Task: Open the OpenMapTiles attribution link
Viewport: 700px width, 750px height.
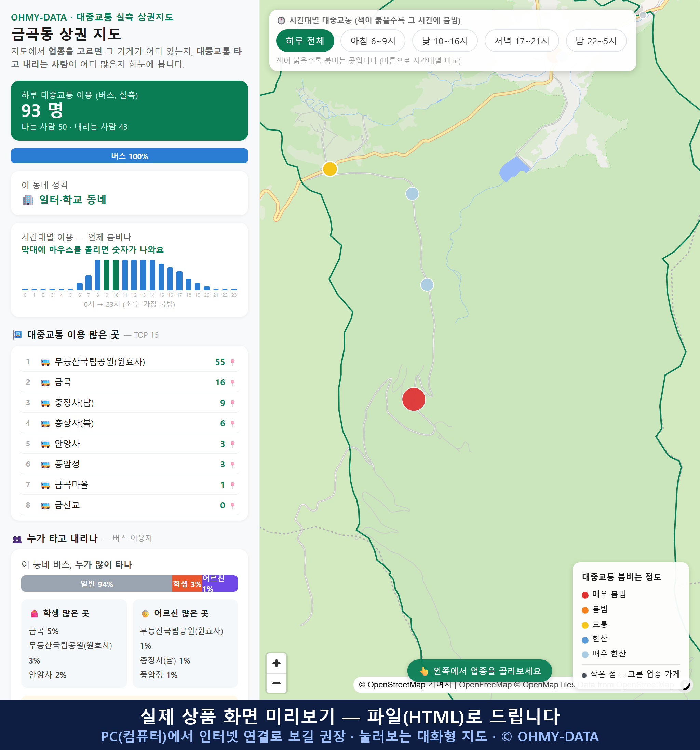Action: click(544, 684)
